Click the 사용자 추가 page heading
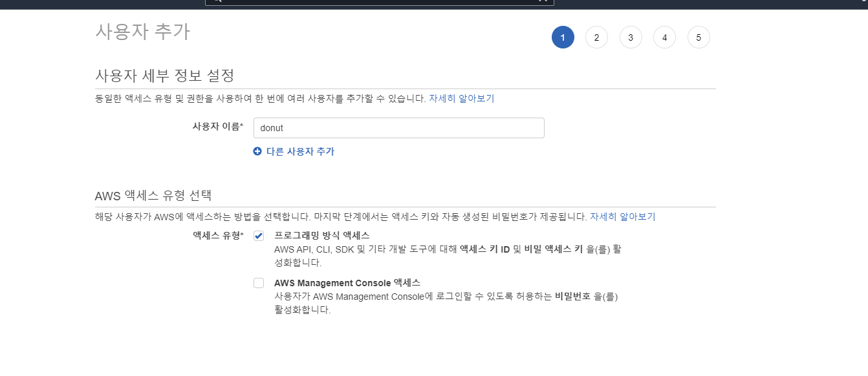 (142, 32)
